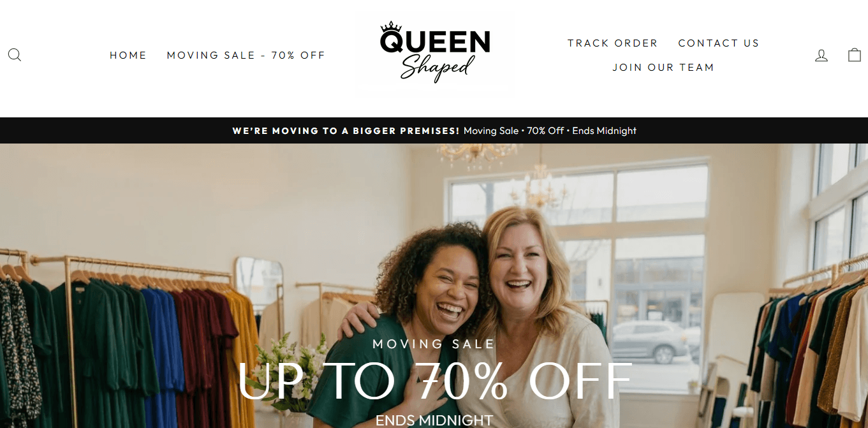
Task: Click the left clothing rack in banner
Action: tap(121, 344)
